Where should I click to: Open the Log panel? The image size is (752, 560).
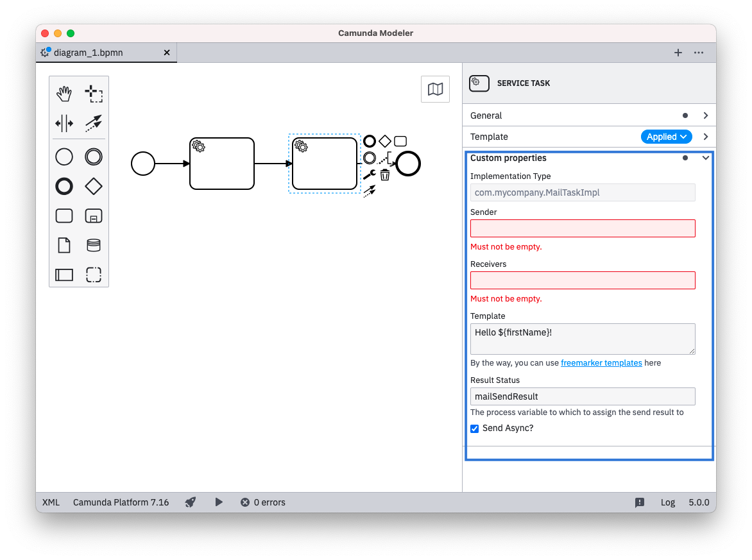[x=668, y=502]
